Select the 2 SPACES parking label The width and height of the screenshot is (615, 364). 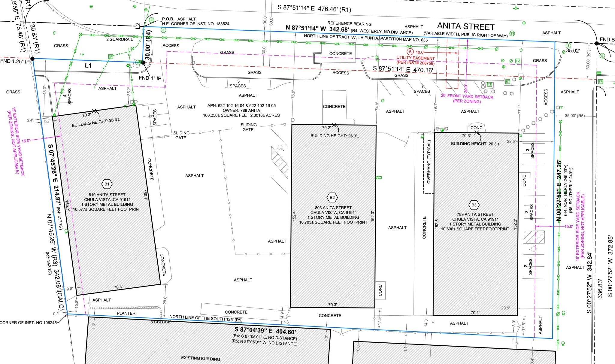(x=528, y=266)
